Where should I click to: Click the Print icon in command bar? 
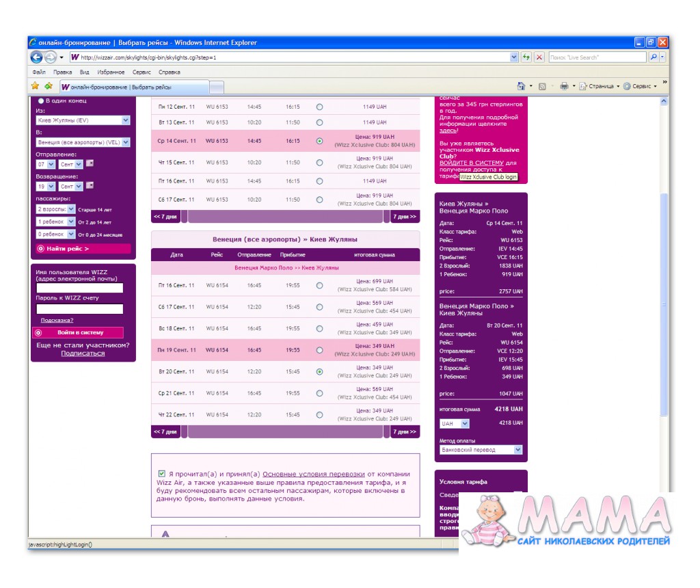tap(564, 86)
